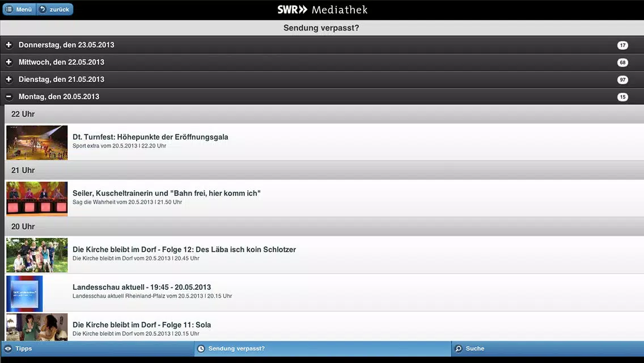Click the 97 count badge for Dienstag
Viewport: 644px width, 363px height.
(x=622, y=80)
